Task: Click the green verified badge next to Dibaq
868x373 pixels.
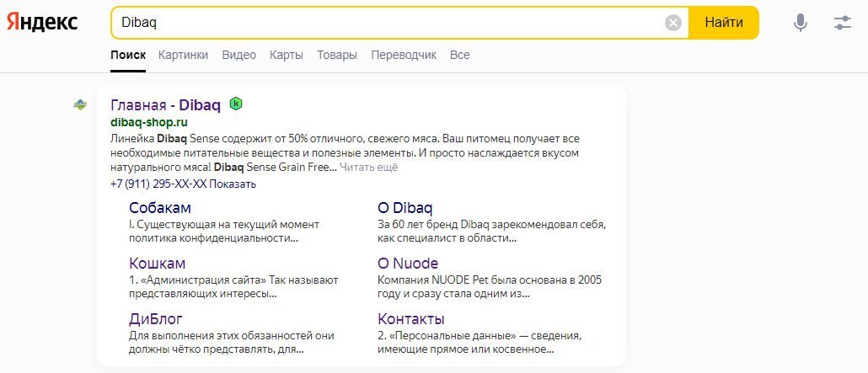Action: (x=236, y=104)
